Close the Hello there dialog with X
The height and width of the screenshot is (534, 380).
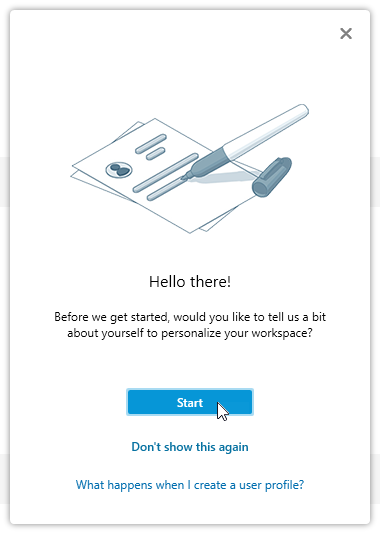click(x=346, y=33)
